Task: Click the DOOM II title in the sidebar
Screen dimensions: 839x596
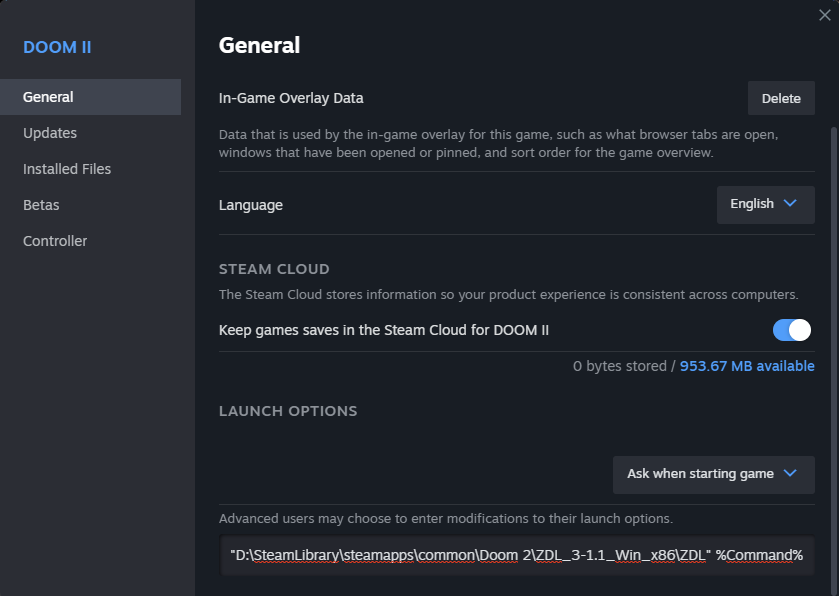Action: click(x=57, y=47)
